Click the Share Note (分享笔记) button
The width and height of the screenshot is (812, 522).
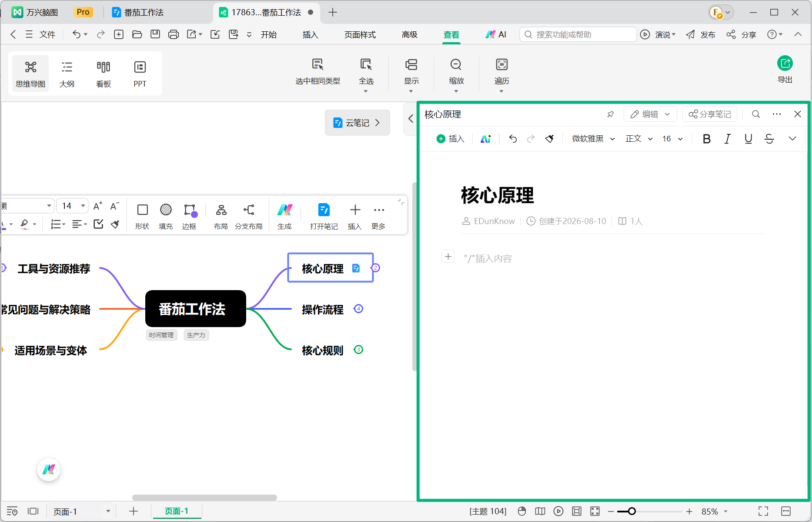710,114
